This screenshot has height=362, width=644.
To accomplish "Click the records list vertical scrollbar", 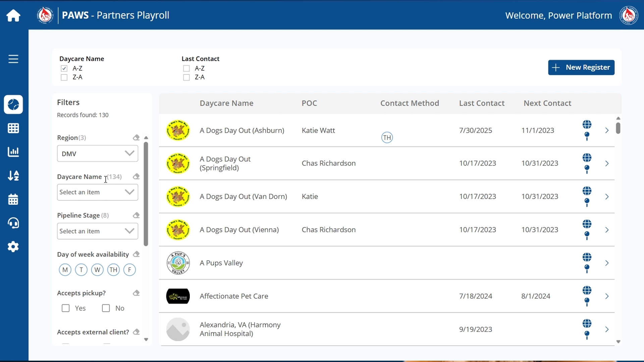I will pos(618,128).
